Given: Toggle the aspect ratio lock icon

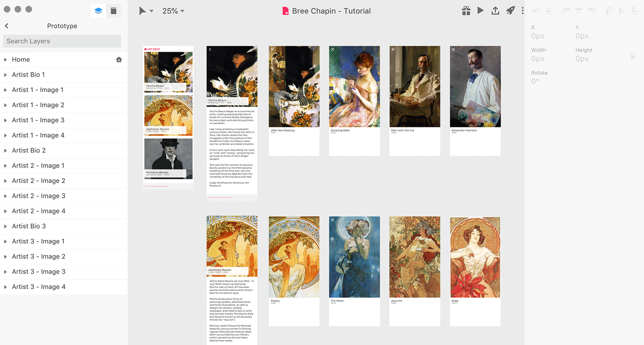Looking at the screenshot, I should 632,56.
